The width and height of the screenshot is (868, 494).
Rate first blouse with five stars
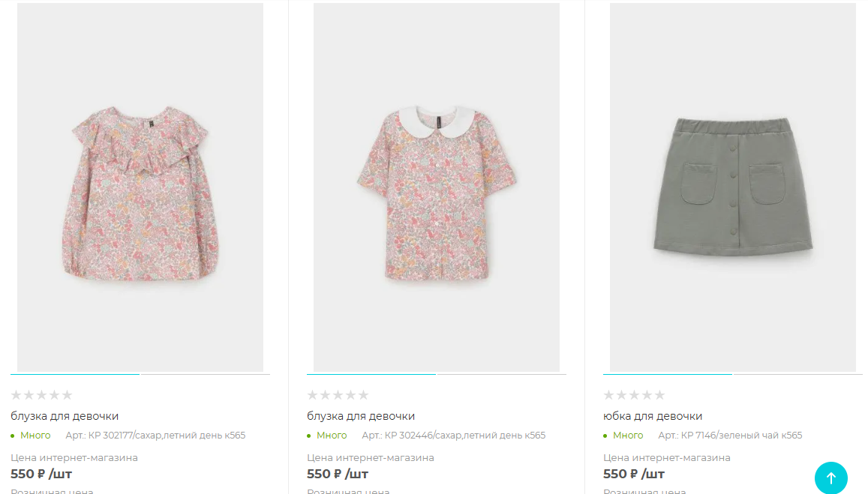pos(67,395)
